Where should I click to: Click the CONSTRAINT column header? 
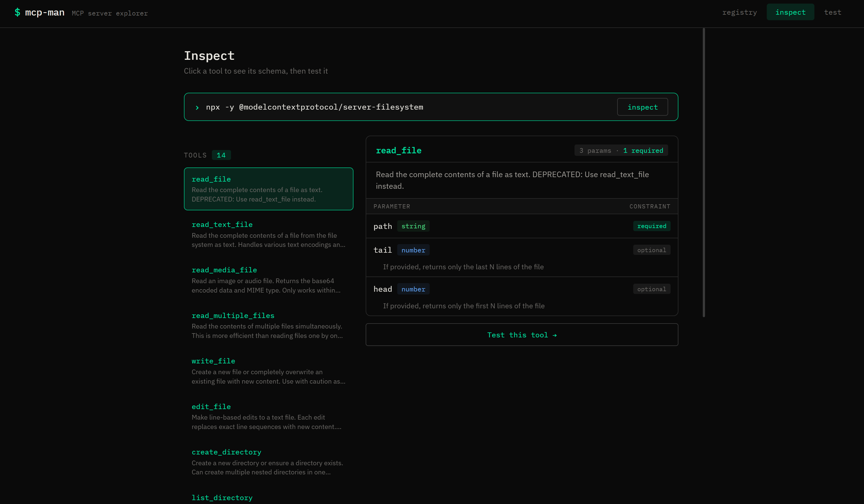pyautogui.click(x=650, y=206)
